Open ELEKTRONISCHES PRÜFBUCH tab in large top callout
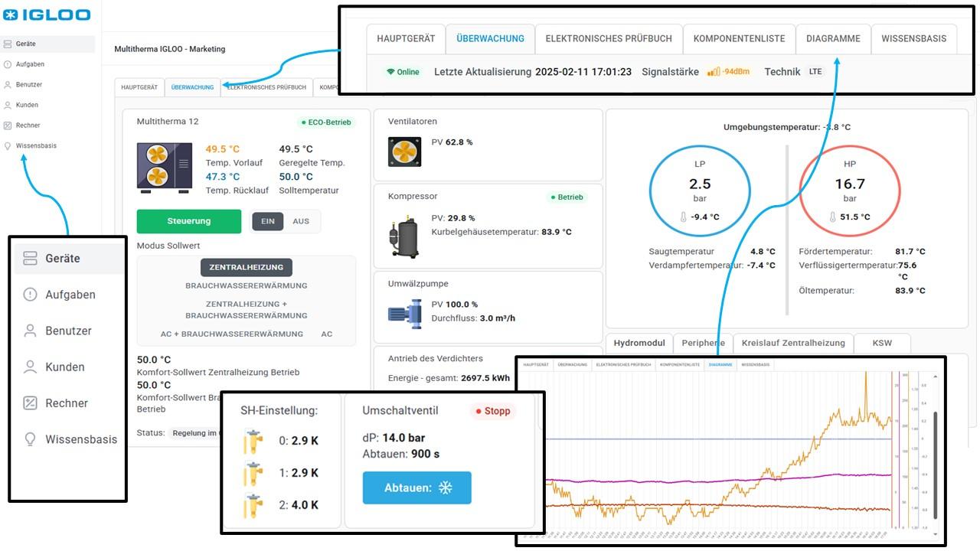The width and height of the screenshot is (980, 551). point(609,38)
